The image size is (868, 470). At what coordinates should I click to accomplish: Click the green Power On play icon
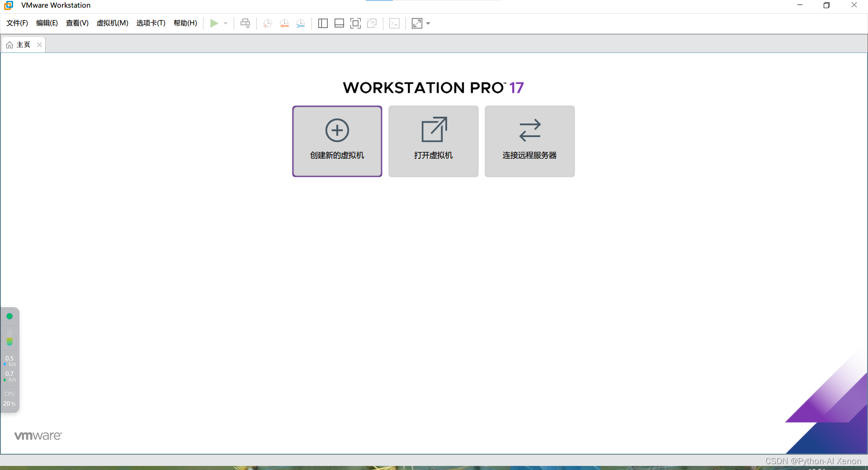[214, 23]
